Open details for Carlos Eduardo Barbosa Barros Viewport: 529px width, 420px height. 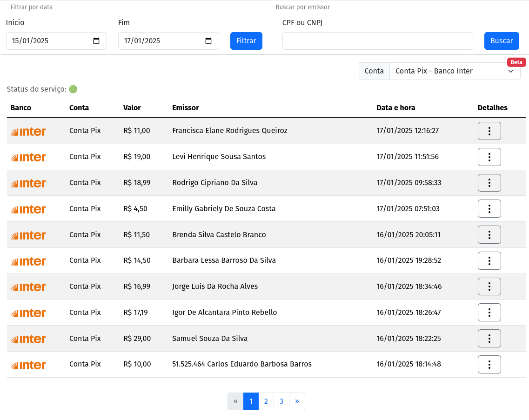pyautogui.click(x=489, y=364)
